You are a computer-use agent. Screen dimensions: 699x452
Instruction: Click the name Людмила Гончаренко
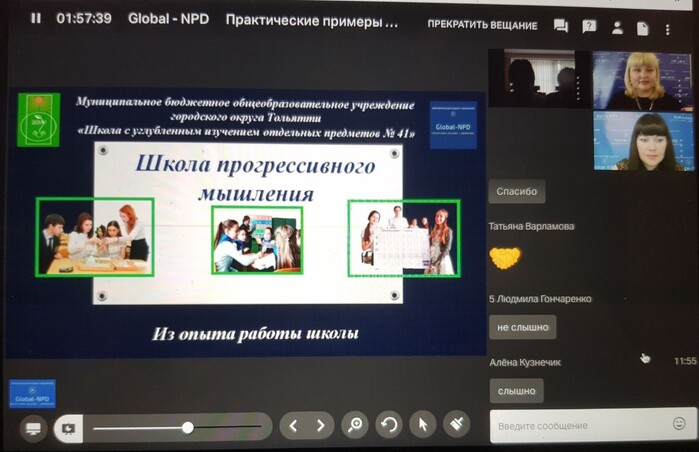click(x=544, y=299)
